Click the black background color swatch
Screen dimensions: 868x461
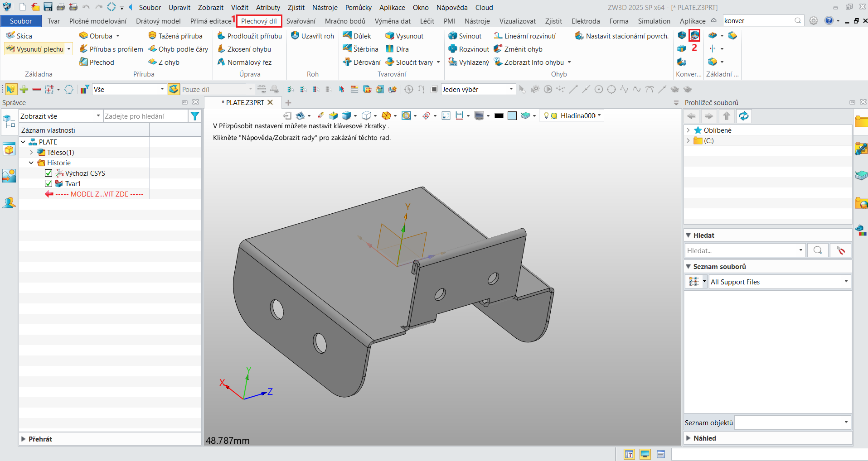coord(499,116)
